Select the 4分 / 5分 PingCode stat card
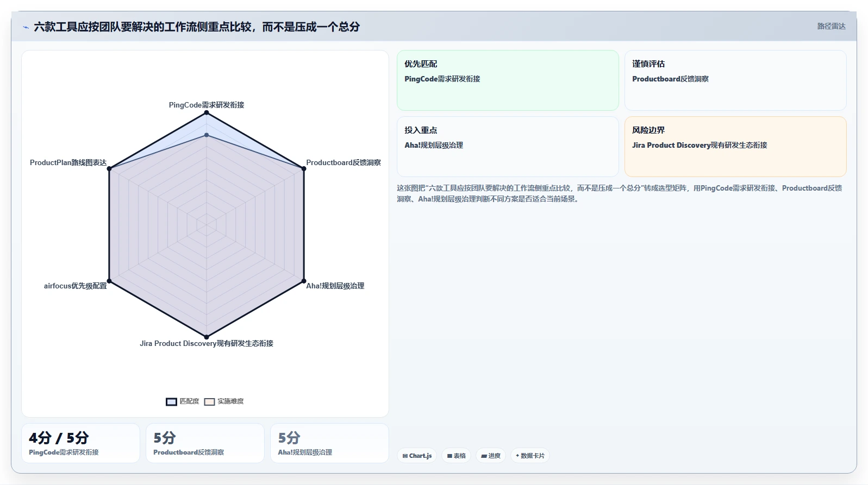The image size is (868, 485). click(80, 443)
